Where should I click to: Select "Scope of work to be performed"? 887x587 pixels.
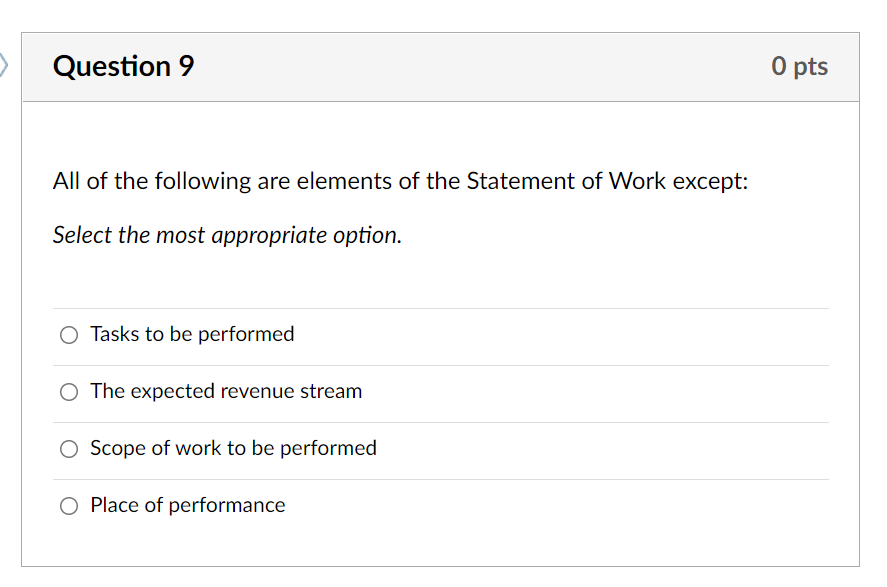click(x=68, y=448)
